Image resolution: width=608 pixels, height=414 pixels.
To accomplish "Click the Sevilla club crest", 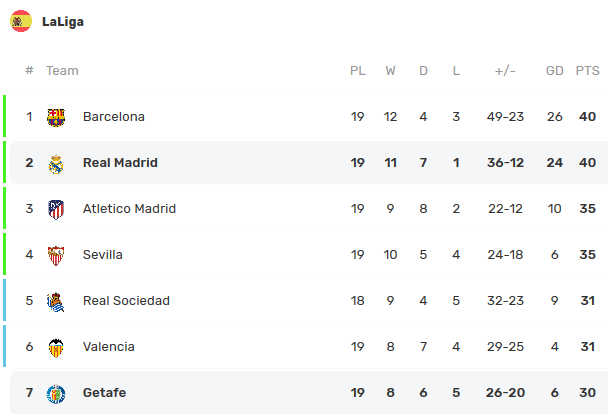I will pos(56,255).
